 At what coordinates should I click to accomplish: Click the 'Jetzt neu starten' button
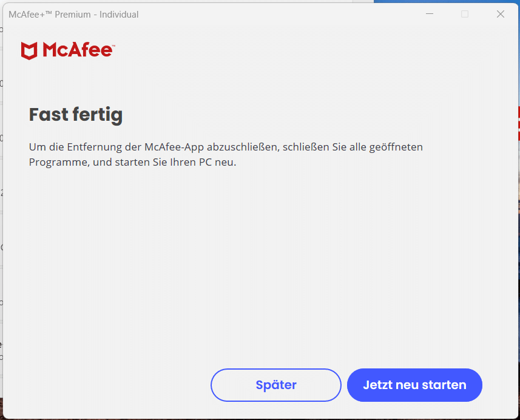414,385
